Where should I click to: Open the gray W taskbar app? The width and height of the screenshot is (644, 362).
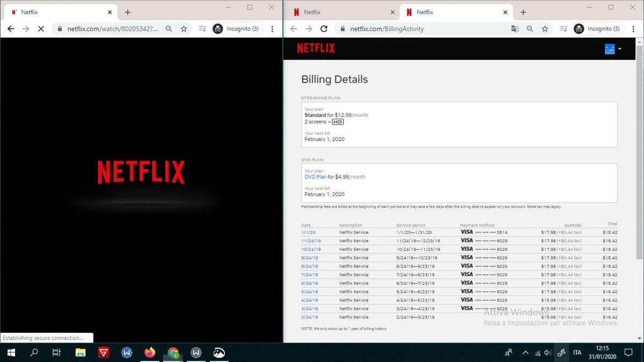[x=196, y=353]
